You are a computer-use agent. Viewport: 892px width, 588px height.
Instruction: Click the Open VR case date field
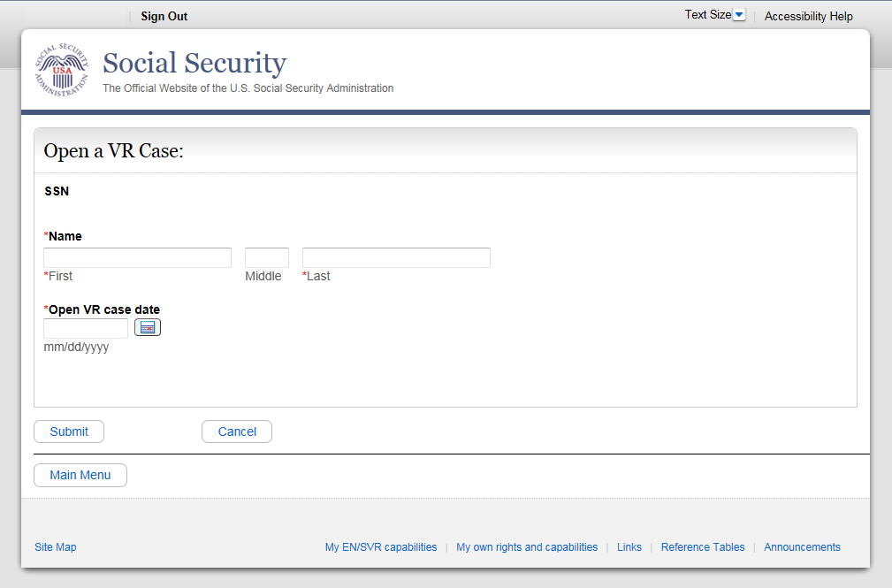pos(86,328)
